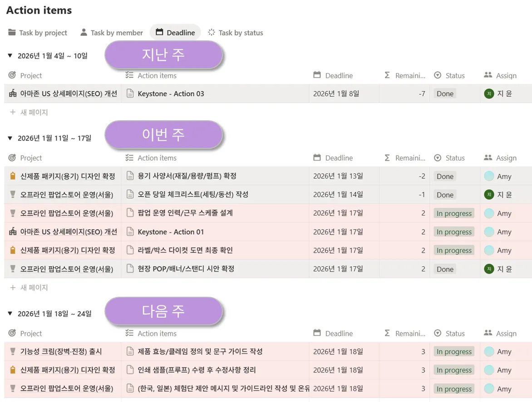The height and width of the screenshot is (402, 532).
Task: Click the Done status of 용기 사양서 row
Action: (445, 176)
